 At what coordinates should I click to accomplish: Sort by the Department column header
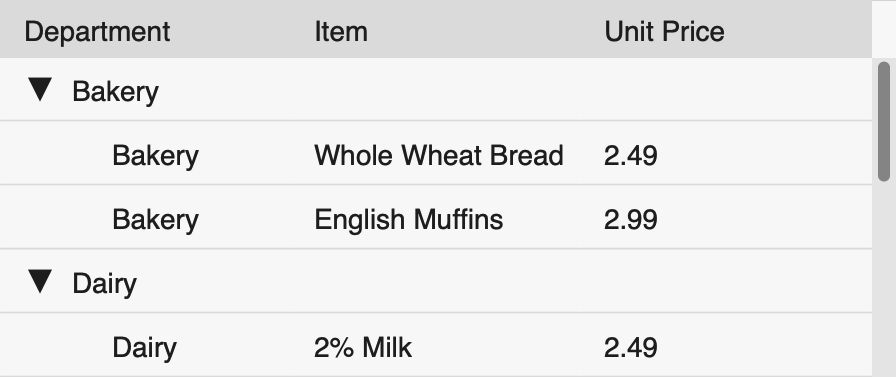click(97, 31)
